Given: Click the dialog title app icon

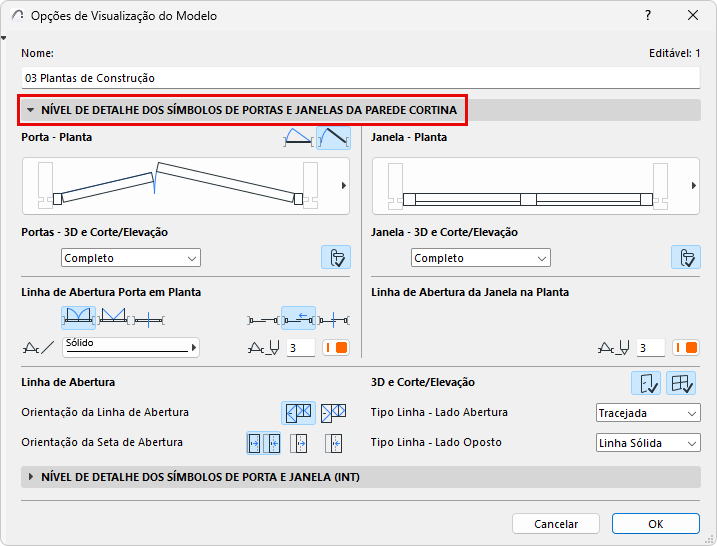Looking at the screenshot, I should point(17,16).
